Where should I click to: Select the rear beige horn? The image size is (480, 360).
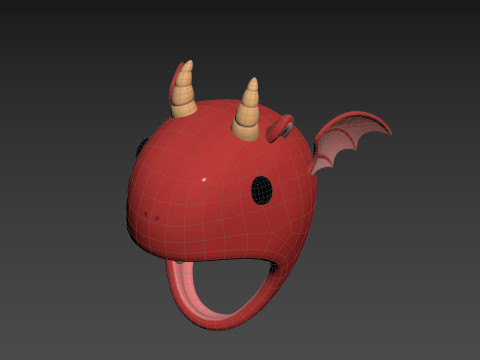click(184, 89)
